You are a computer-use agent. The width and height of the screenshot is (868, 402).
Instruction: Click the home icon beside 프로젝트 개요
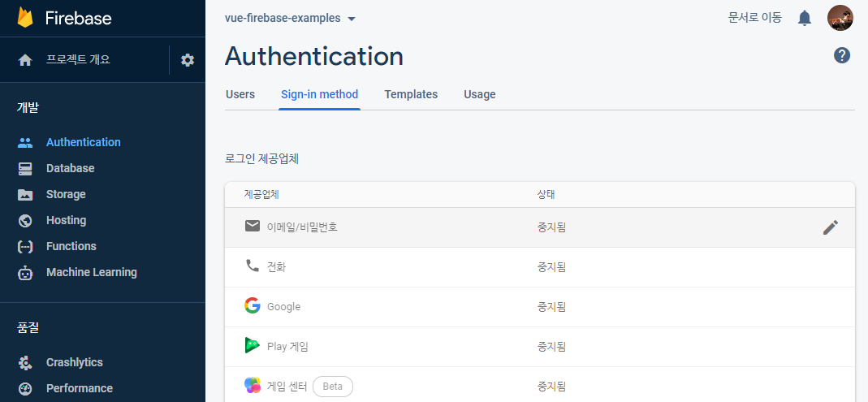coord(25,60)
